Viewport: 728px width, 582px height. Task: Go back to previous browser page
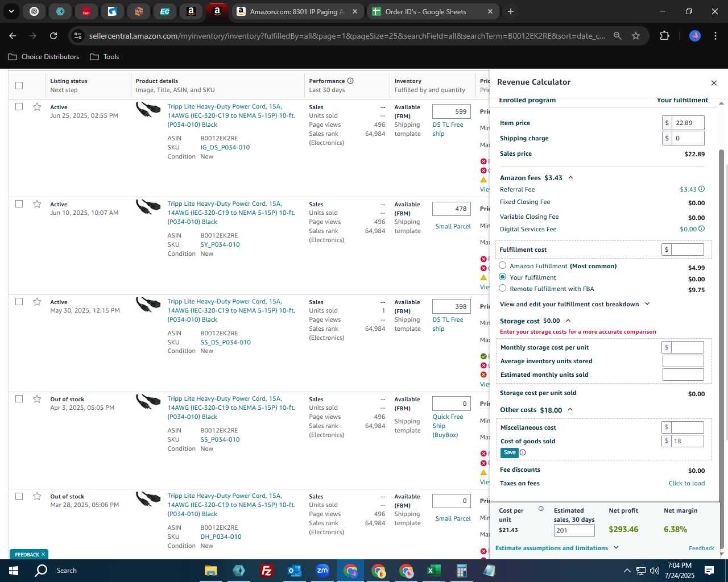click(13, 36)
